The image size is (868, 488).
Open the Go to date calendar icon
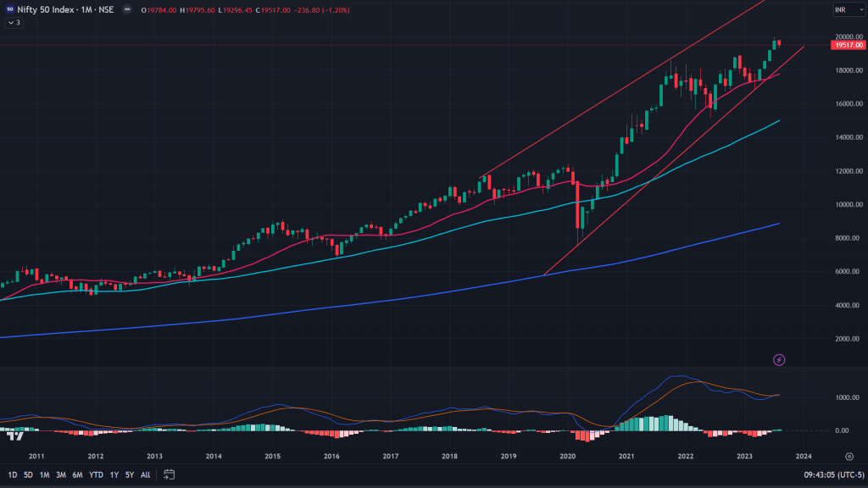[170, 474]
